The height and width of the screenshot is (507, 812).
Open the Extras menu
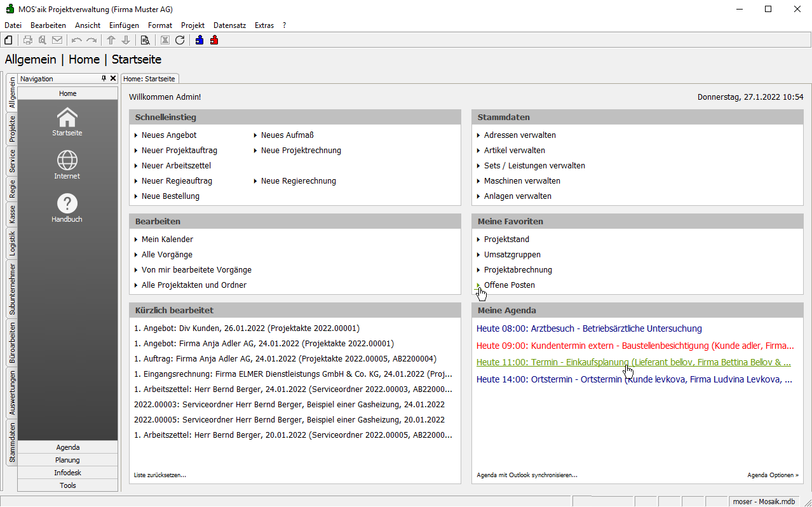[x=264, y=25]
